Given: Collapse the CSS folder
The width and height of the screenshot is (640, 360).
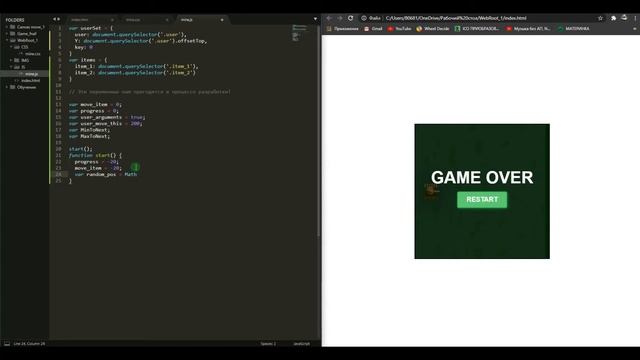Looking at the screenshot, I should (11, 47).
